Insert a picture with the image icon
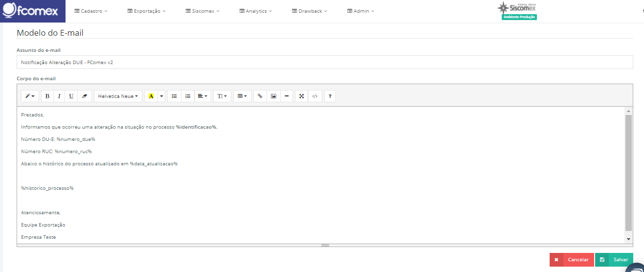Screen dimensions: 644x272 click(x=273, y=96)
